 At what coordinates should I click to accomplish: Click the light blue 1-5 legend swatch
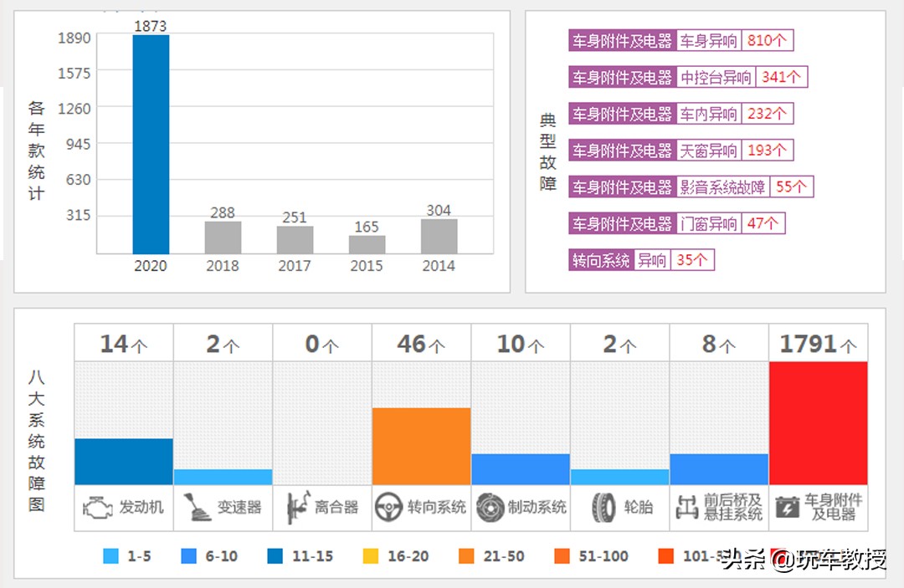pyautogui.click(x=111, y=555)
